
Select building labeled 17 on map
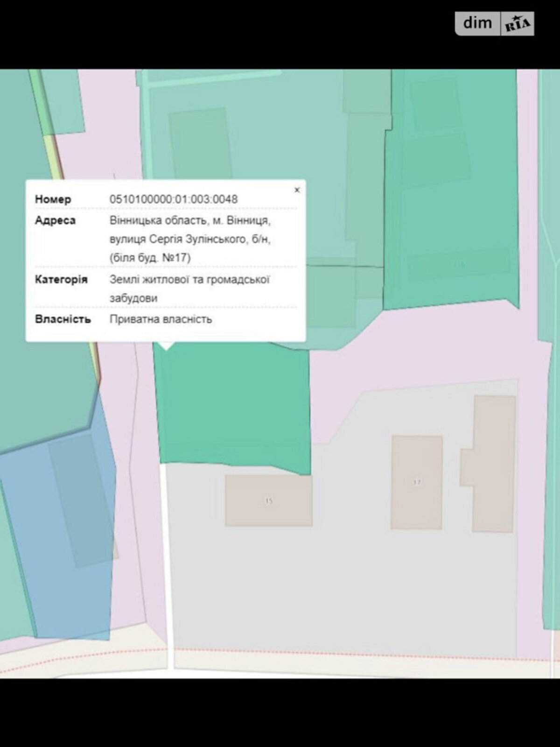(416, 482)
